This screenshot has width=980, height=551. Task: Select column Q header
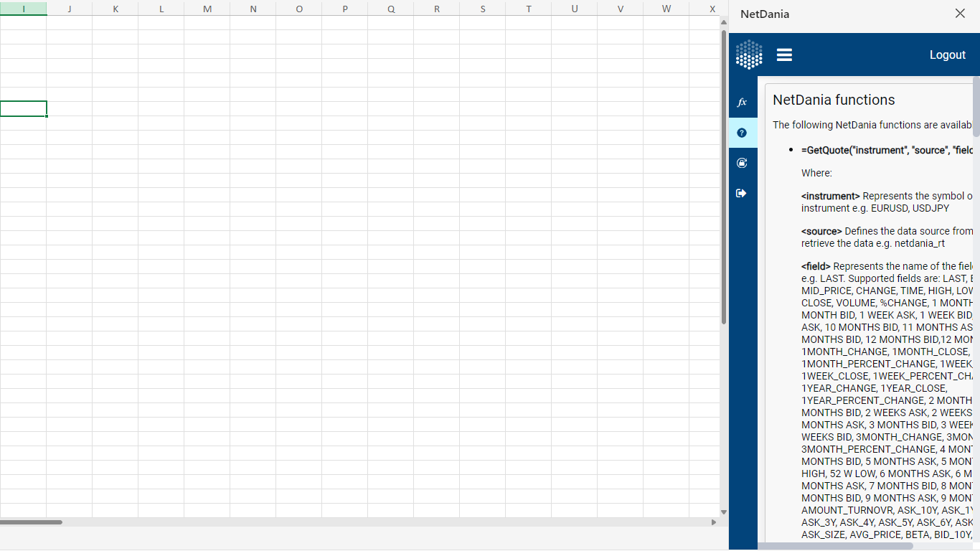click(391, 9)
